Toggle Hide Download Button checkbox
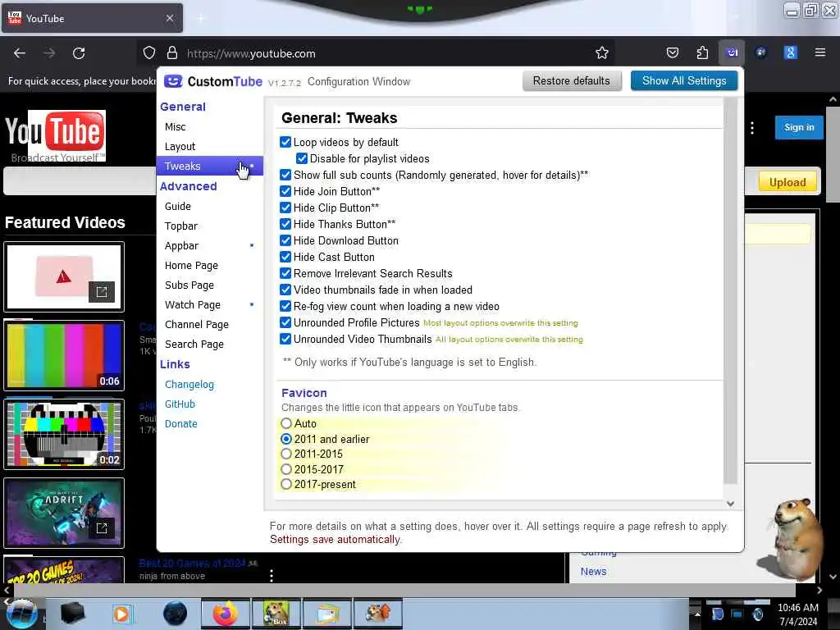The image size is (840, 630). tap(285, 240)
